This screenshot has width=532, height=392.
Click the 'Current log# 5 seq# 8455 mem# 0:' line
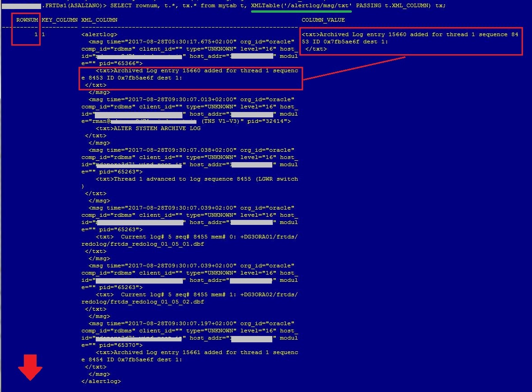tap(197, 237)
